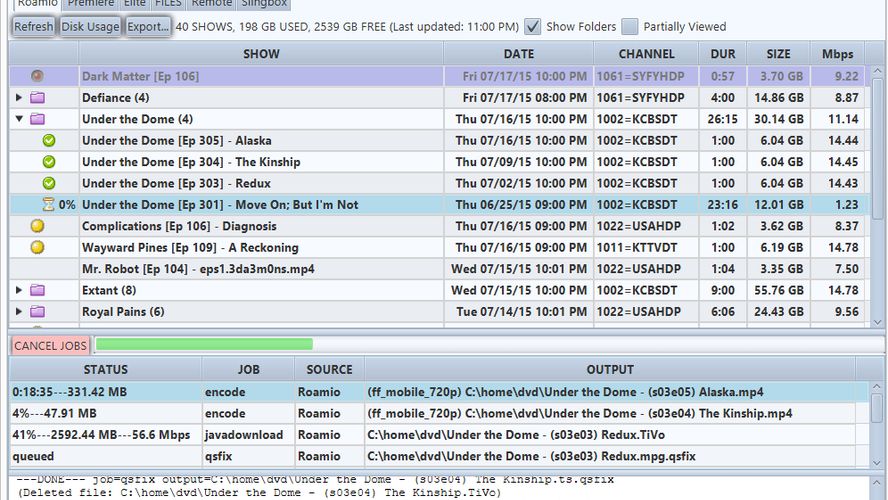Enable the Show Folders checkbox
Screen dimensions: 888x500
click(x=532, y=27)
